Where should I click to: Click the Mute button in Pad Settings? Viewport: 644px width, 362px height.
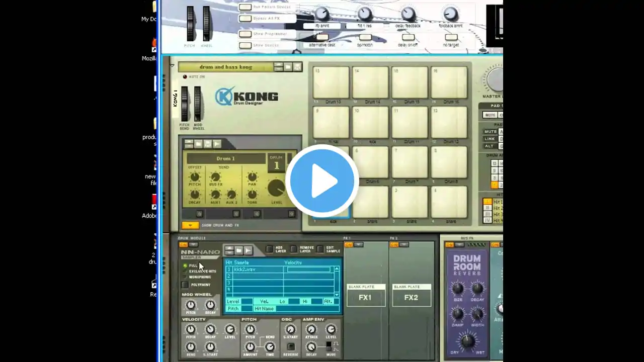tap(490, 115)
